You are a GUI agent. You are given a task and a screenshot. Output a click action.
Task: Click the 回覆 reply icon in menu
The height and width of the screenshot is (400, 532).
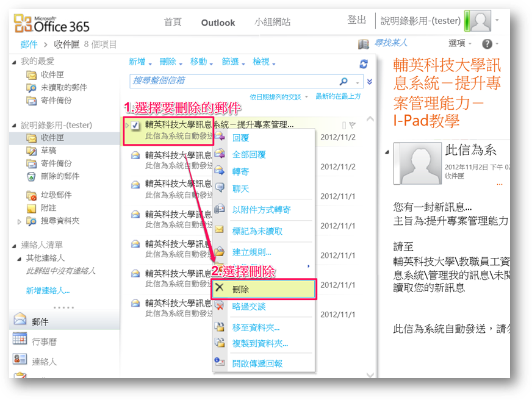pyautogui.click(x=220, y=136)
